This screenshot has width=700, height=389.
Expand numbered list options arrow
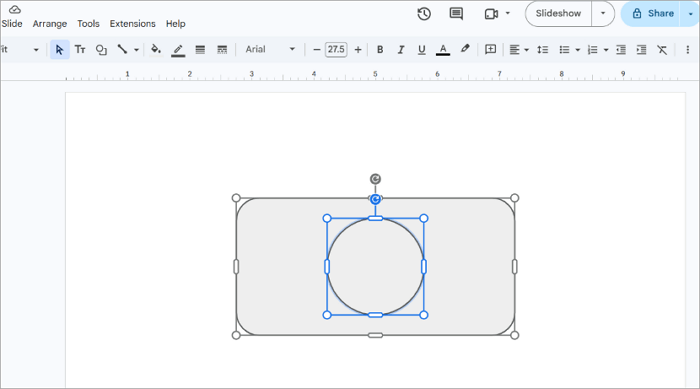606,50
